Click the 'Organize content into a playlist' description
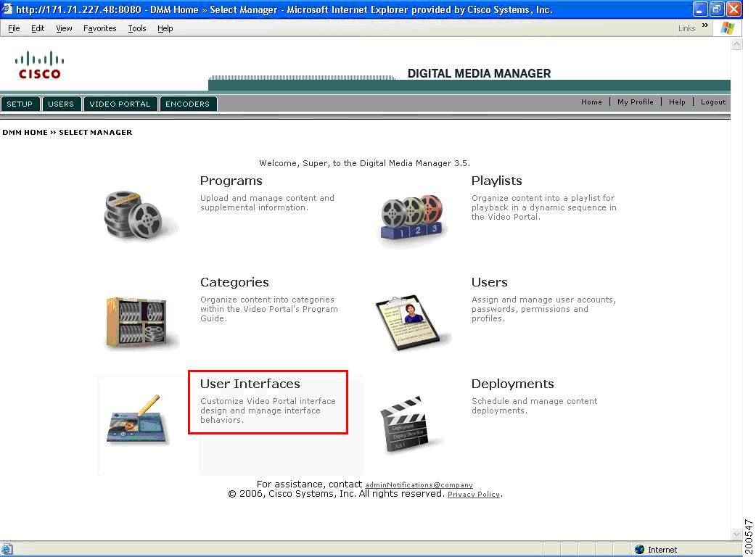This screenshot has width=756, height=557. pyautogui.click(x=544, y=207)
